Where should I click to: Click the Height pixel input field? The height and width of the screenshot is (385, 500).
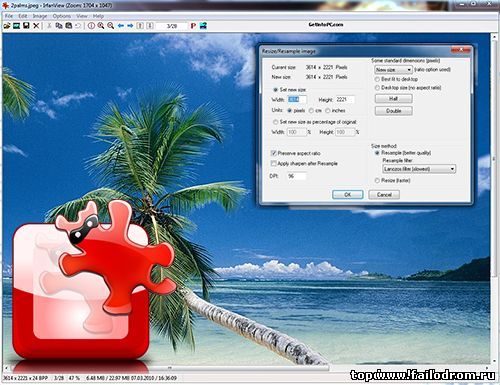click(x=345, y=99)
